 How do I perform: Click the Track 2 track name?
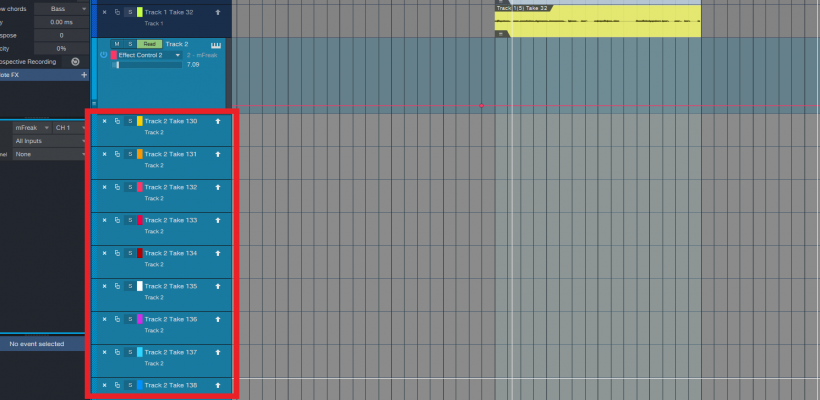(177, 44)
